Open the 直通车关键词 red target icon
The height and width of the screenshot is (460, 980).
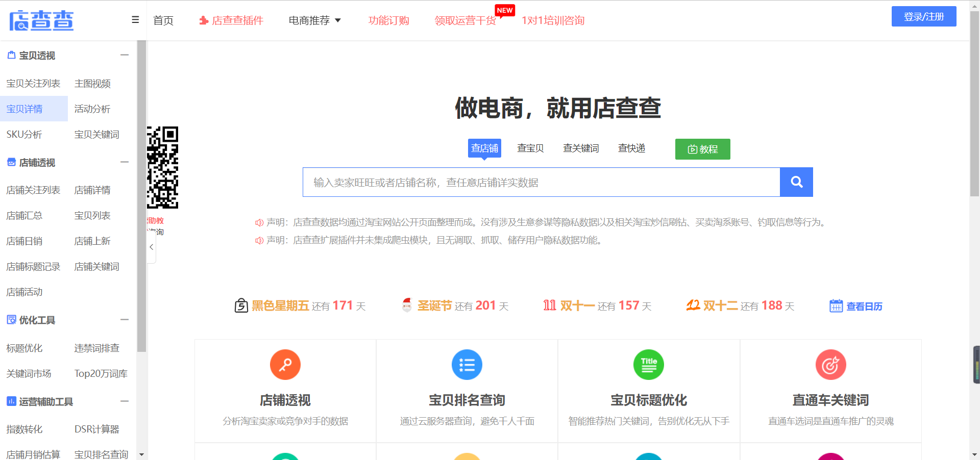tap(831, 365)
